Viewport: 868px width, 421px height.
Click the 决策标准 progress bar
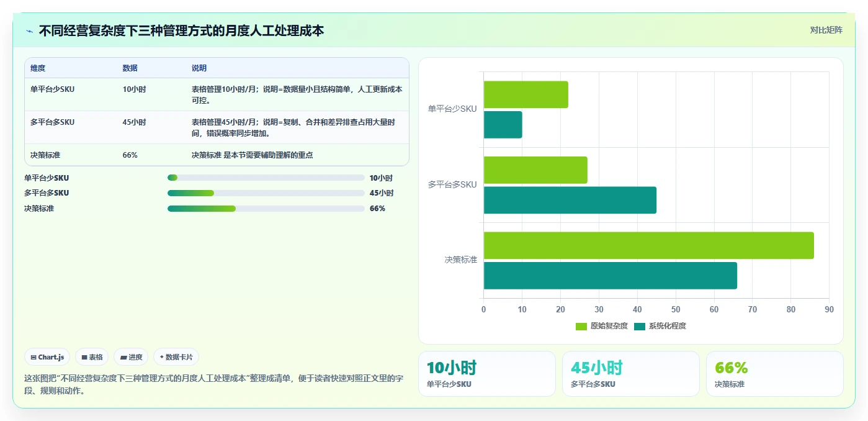[x=266, y=208]
